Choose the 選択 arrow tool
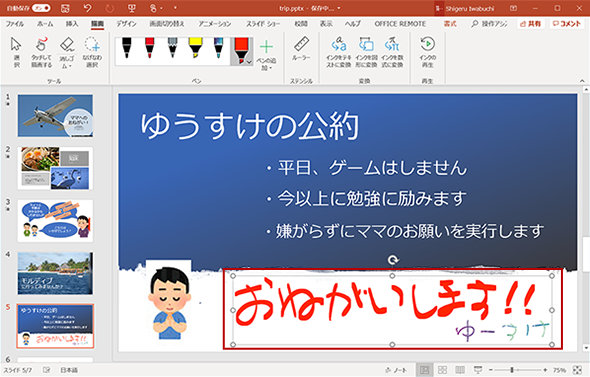 [x=16, y=52]
